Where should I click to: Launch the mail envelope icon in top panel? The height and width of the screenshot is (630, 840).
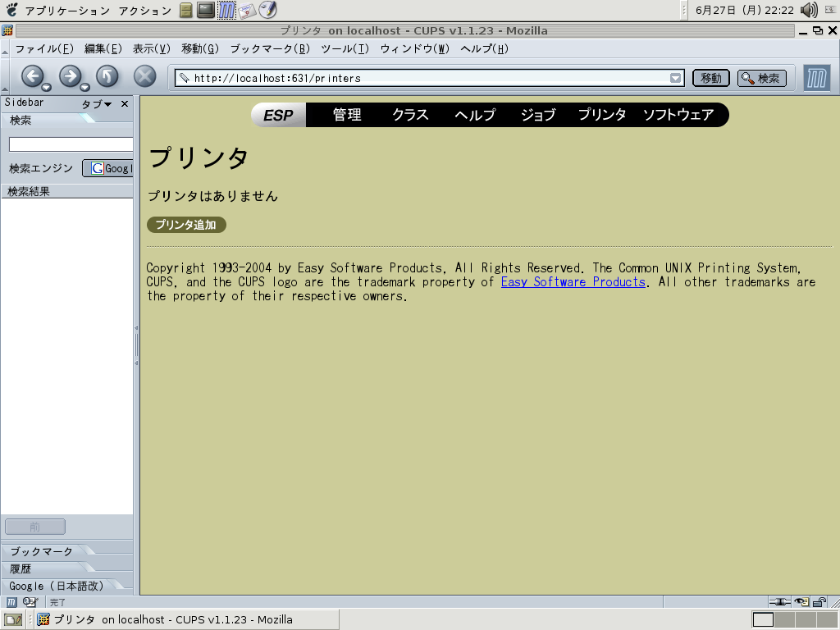pos(246,11)
